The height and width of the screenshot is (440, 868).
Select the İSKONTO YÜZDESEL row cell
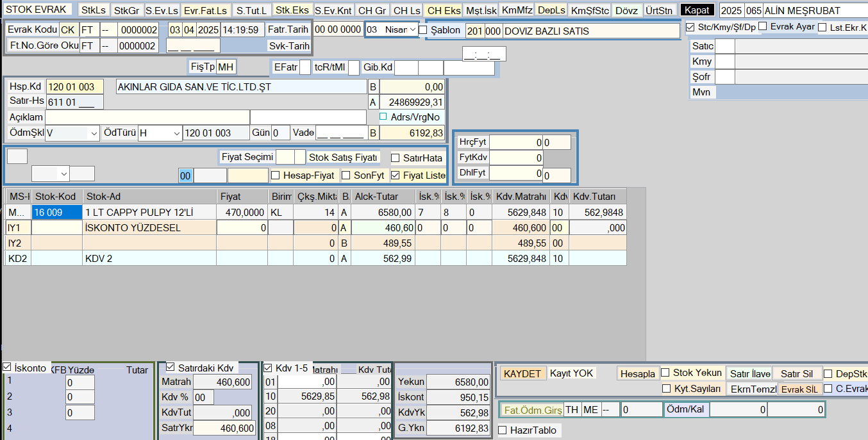(149, 227)
